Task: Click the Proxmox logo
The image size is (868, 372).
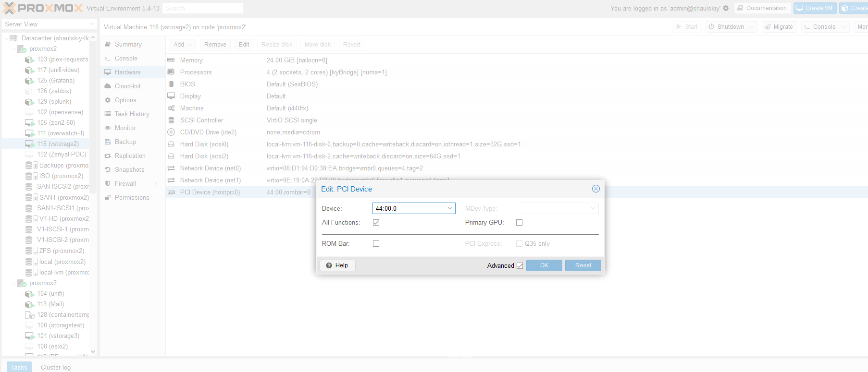Action: pyautogui.click(x=43, y=8)
